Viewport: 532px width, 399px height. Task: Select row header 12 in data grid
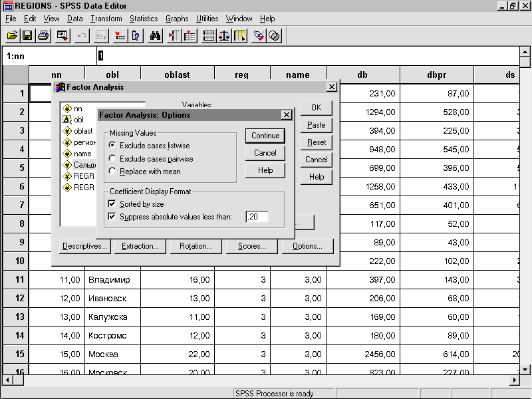pyautogui.click(x=15, y=298)
